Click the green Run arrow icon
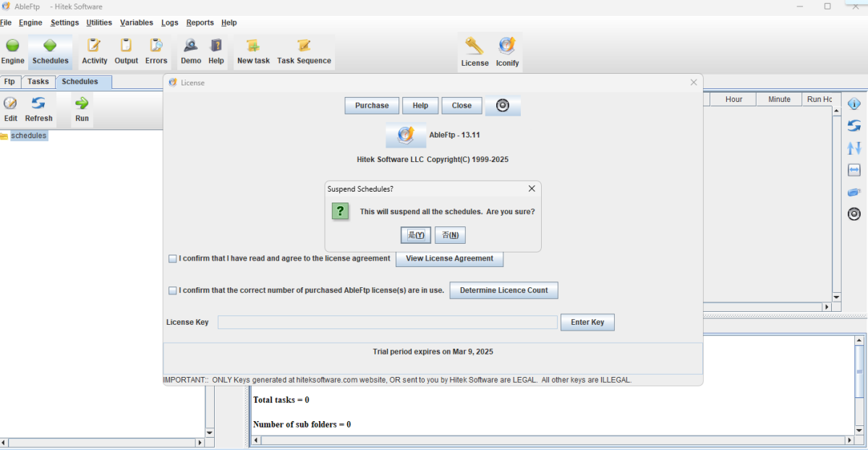Viewport: 868px width, 450px height. click(82, 103)
